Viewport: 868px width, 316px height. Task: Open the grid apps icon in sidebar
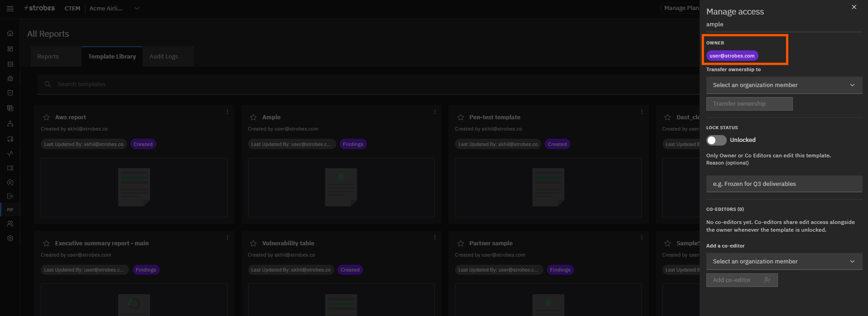(10, 64)
